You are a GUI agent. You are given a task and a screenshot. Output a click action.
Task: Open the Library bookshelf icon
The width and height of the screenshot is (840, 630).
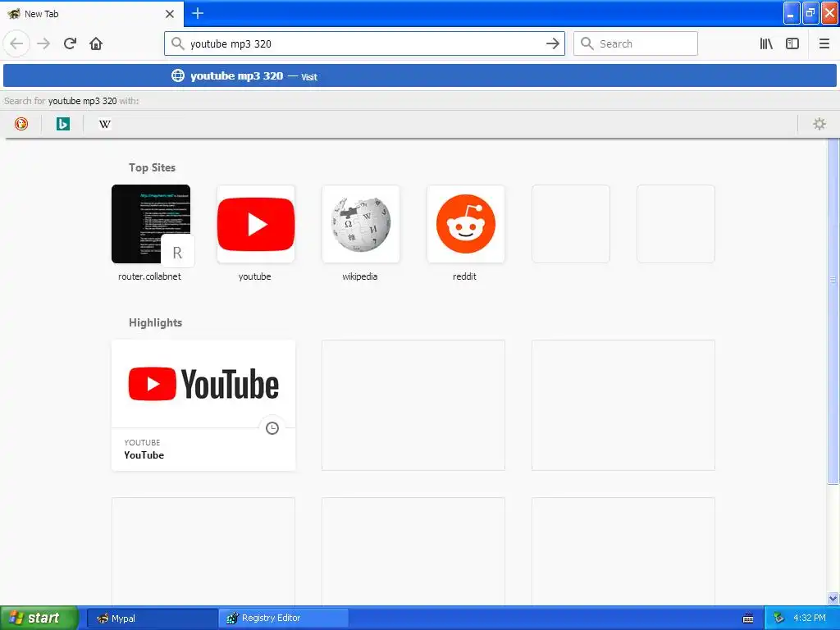(766, 43)
